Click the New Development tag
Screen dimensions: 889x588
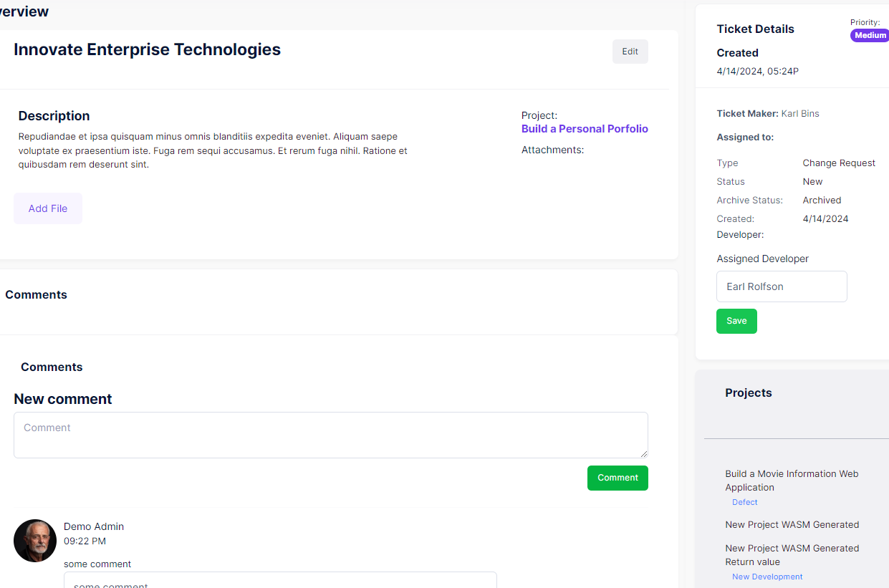pyautogui.click(x=767, y=577)
